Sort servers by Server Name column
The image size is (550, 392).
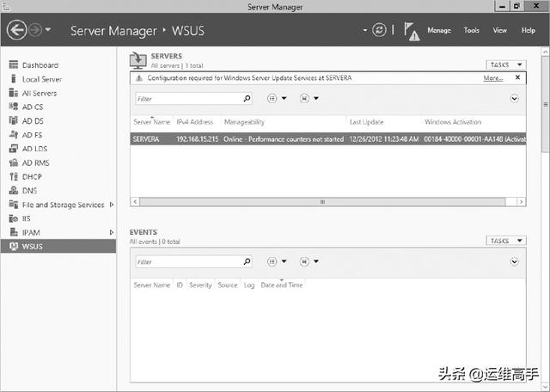tap(151, 122)
